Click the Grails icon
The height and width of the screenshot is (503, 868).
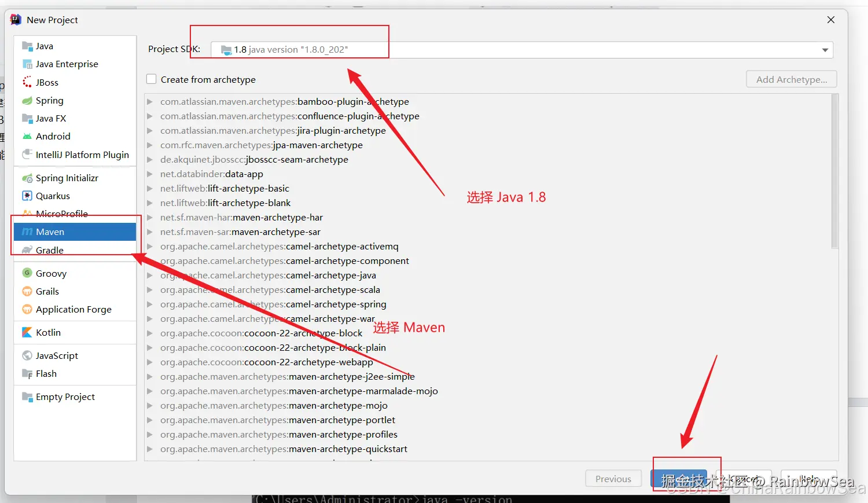(27, 291)
